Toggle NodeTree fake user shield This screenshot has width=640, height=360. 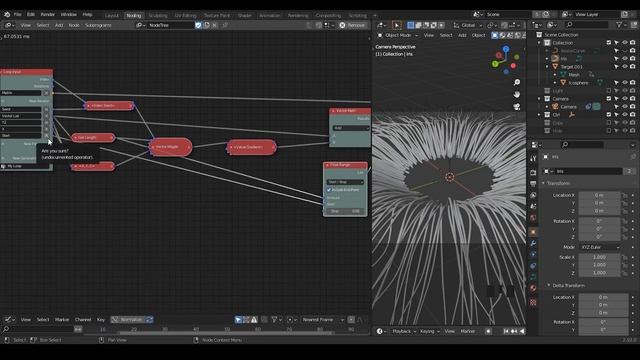click(198, 25)
